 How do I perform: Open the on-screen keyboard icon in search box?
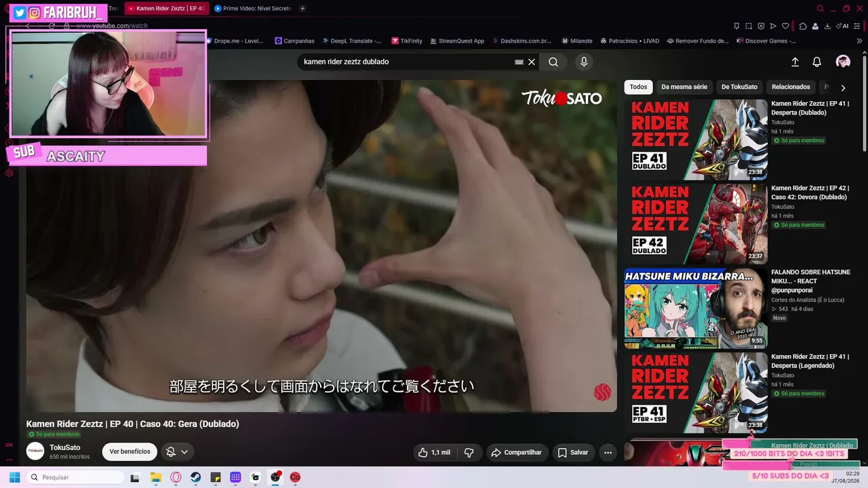coord(519,62)
